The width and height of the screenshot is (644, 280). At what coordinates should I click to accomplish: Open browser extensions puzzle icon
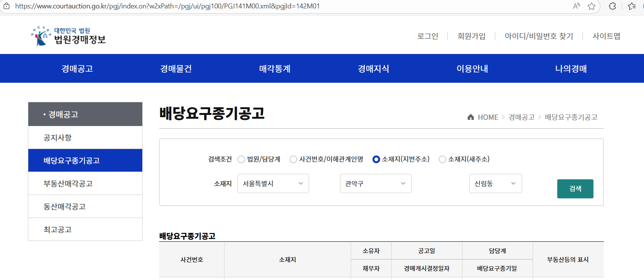(x=612, y=6)
